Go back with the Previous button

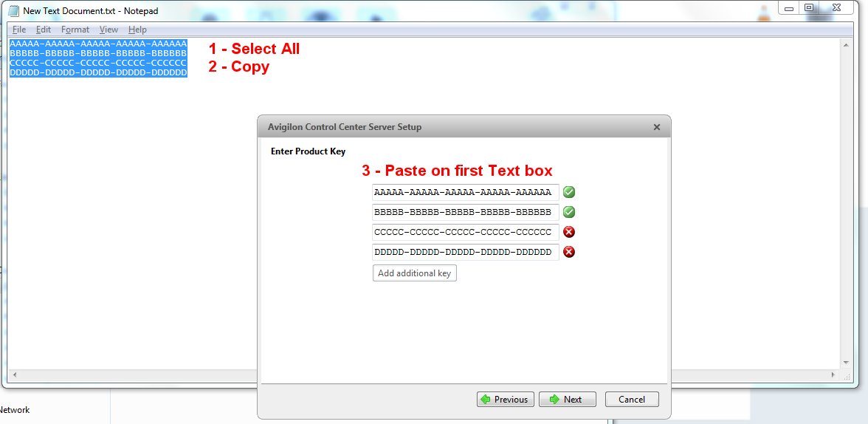(x=504, y=400)
